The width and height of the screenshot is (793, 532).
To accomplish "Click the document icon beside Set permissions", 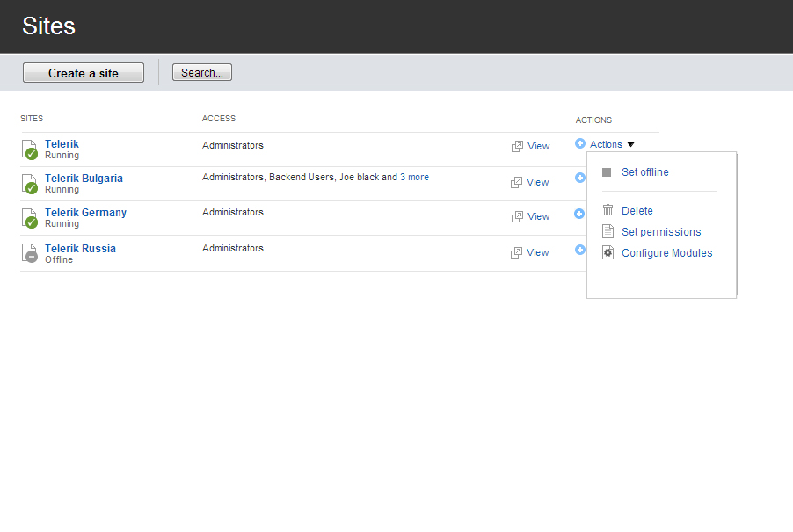I will [607, 231].
